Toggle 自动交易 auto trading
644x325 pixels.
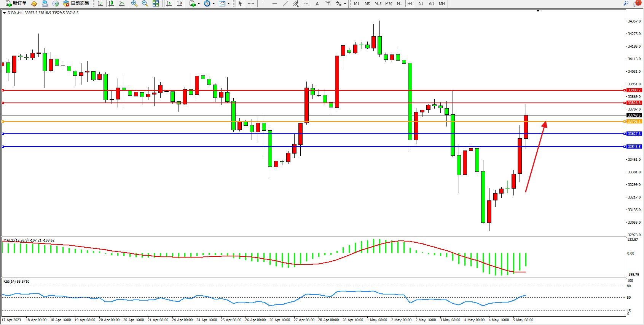click(76, 3)
